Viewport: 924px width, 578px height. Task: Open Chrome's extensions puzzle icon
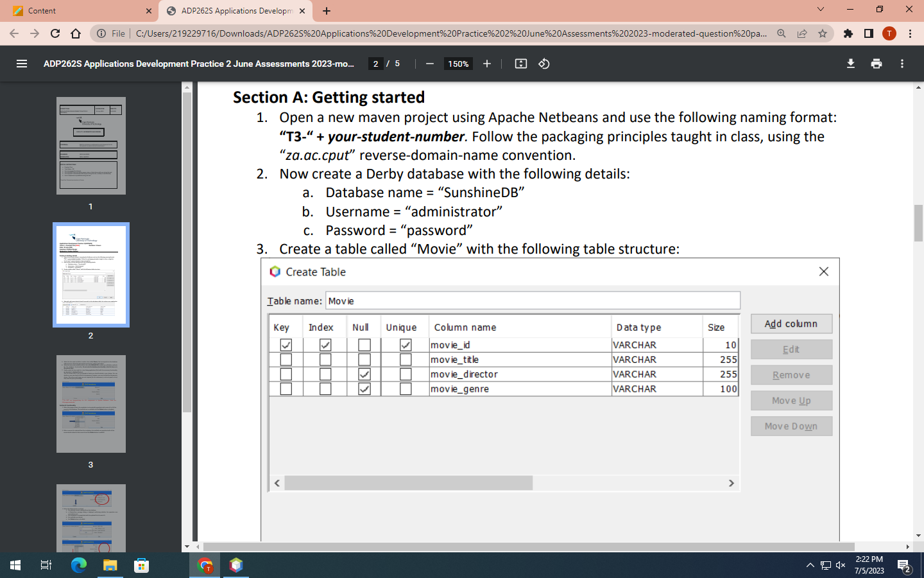pyautogui.click(x=848, y=33)
